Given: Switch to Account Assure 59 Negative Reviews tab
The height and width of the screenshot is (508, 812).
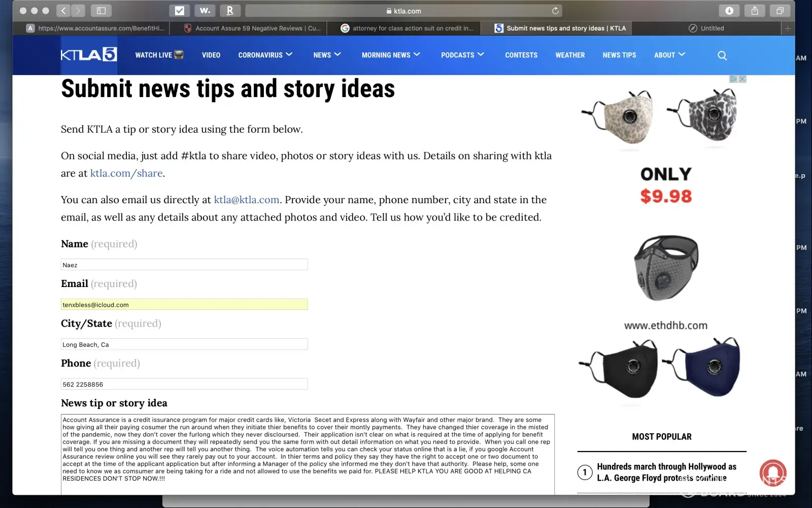Looking at the screenshot, I should [249, 28].
